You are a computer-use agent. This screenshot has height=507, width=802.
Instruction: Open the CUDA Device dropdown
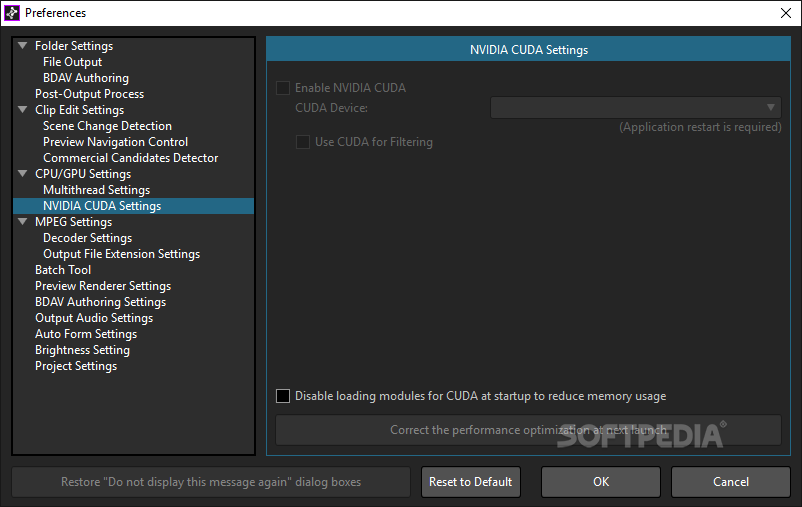click(x=635, y=107)
